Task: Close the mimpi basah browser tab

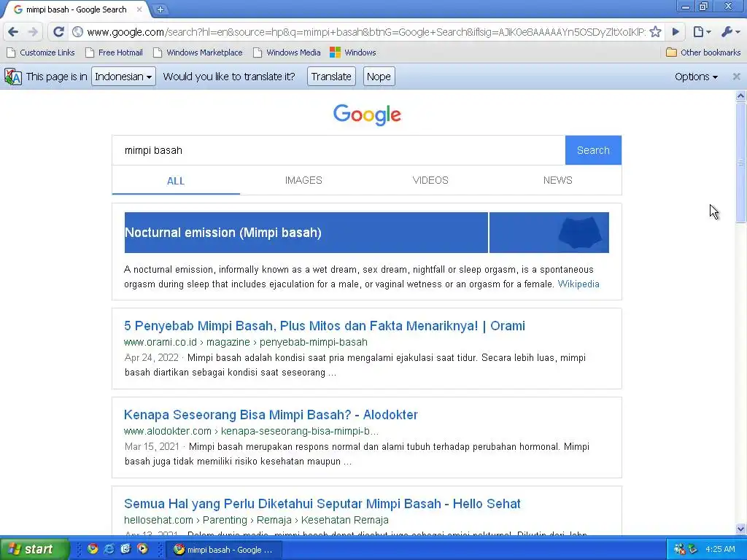Action: click(139, 9)
